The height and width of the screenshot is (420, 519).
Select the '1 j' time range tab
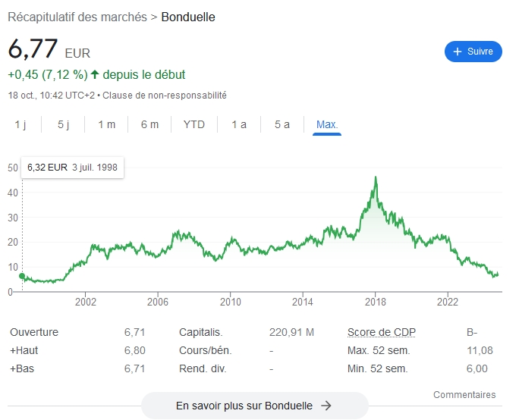pyautogui.click(x=20, y=124)
